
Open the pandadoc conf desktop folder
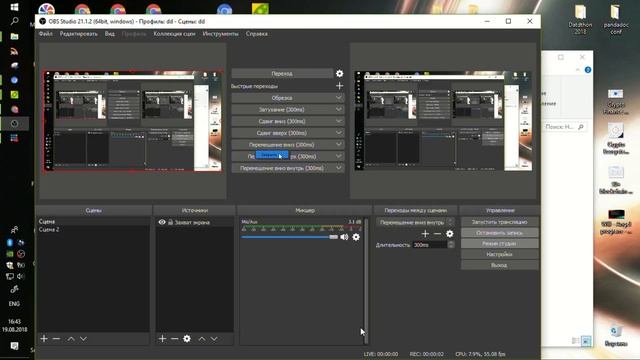pyautogui.click(x=616, y=19)
